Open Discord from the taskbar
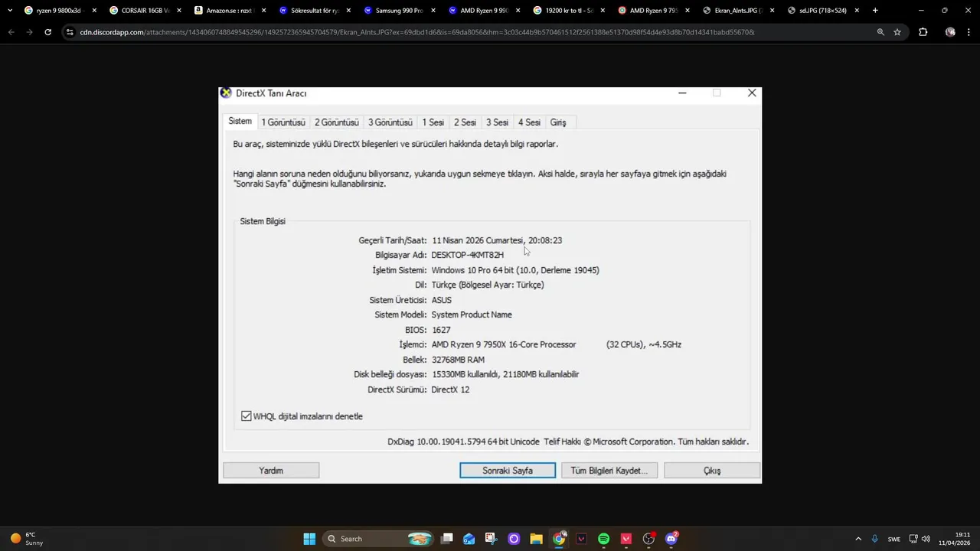The image size is (980, 551). click(x=671, y=539)
